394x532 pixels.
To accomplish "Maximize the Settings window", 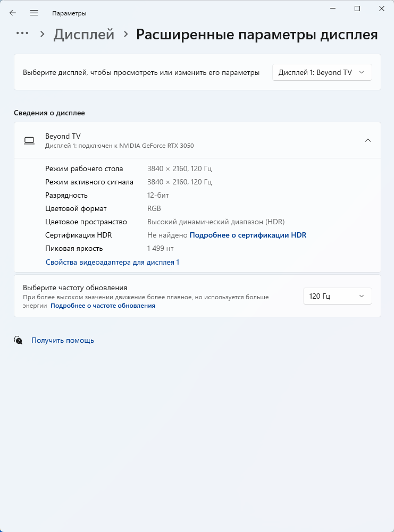I will 357,9.
